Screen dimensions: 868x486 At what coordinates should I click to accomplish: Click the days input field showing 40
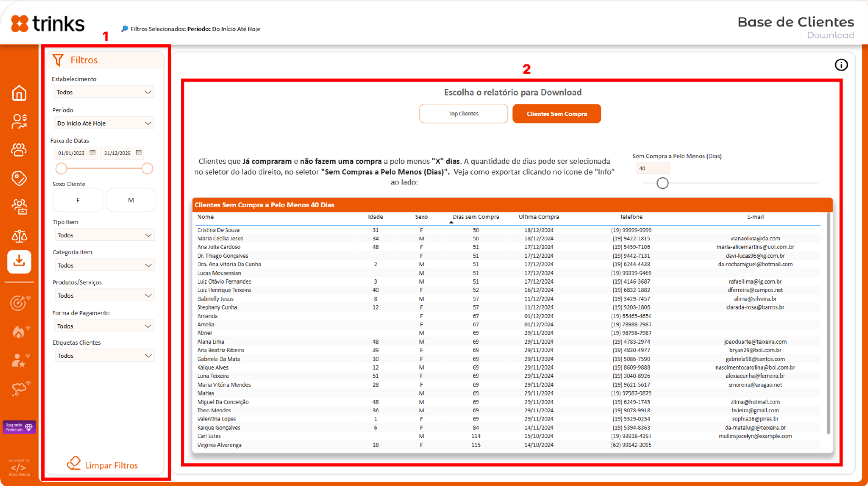(652, 169)
